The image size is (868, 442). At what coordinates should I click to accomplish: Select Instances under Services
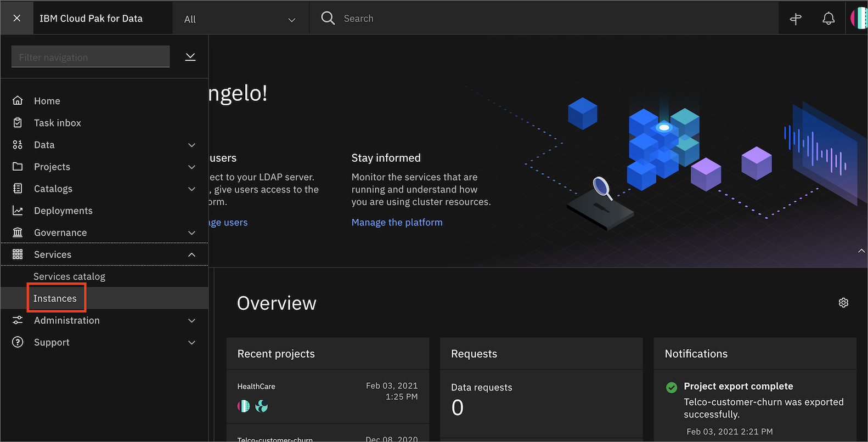[55, 298]
